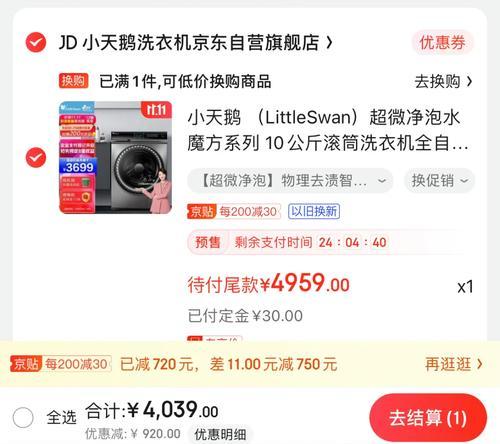Open the product title 小天鹅 LittleSwan text
500x444 pixels.
point(328,130)
